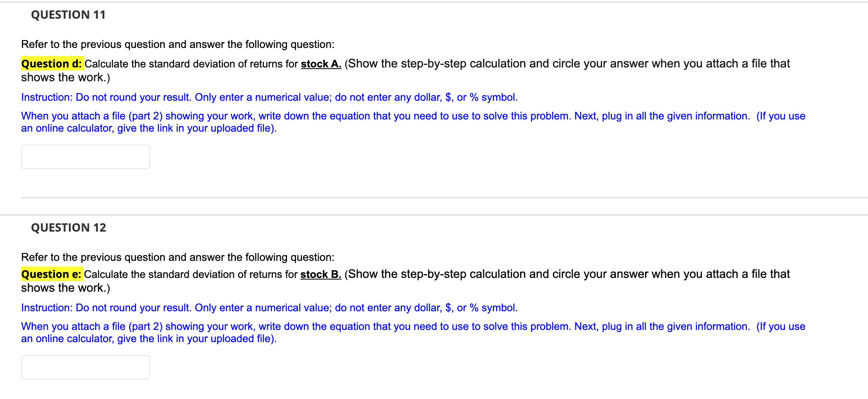Click the divider line below Question 11

[434, 197]
